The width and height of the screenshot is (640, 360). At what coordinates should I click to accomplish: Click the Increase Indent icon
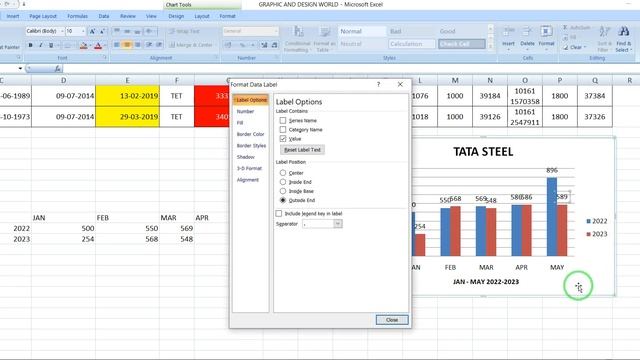point(159,44)
